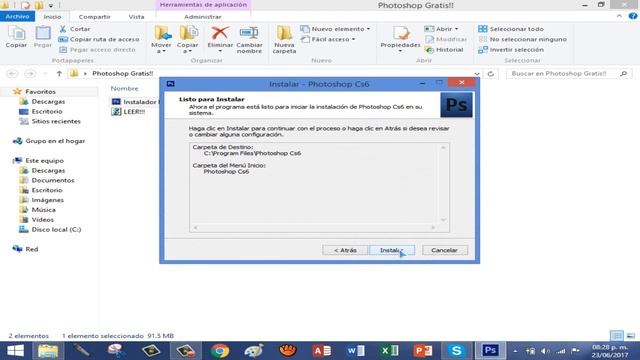Expand the Fácil acceso dropdown
Screen dimensions: 640x360
tap(353, 39)
